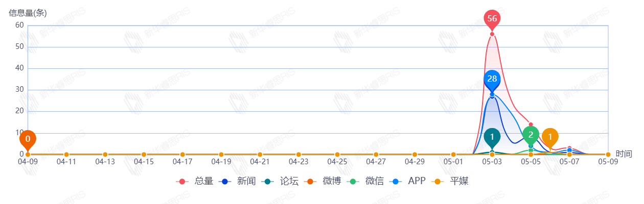
Task: Toggle the 微信 legend item
Action: tap(366, 181)
